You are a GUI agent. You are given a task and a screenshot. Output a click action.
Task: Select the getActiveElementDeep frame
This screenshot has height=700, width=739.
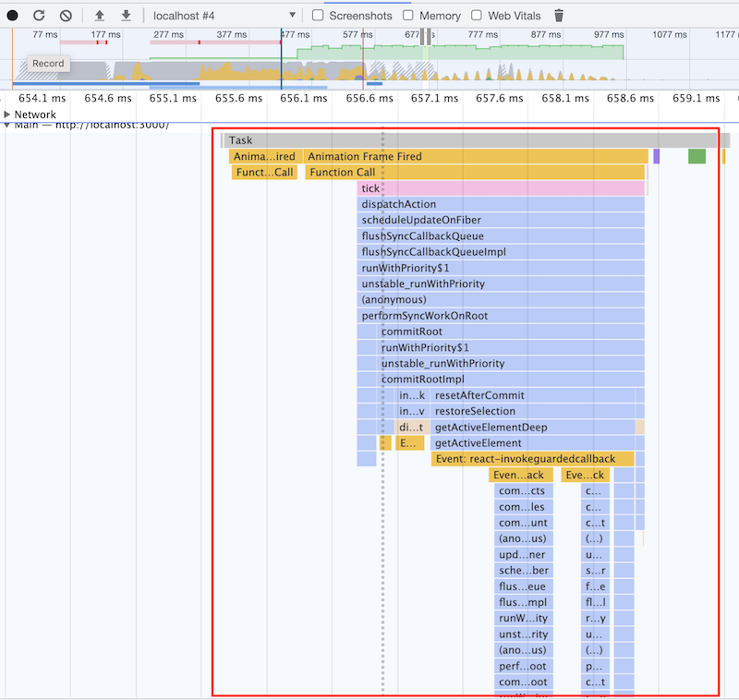tap(533, 428)
